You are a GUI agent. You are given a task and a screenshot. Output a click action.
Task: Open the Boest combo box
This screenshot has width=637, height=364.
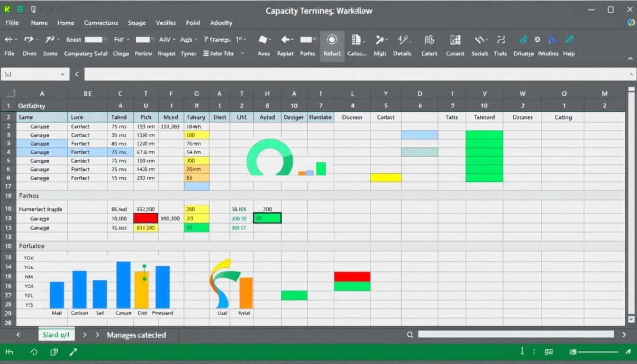96,40
